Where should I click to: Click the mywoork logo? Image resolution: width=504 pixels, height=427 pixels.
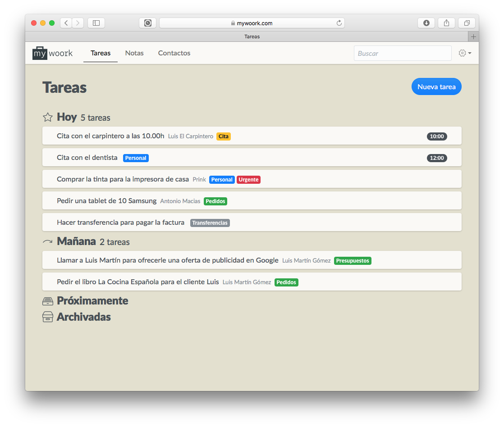pos(52,53)
